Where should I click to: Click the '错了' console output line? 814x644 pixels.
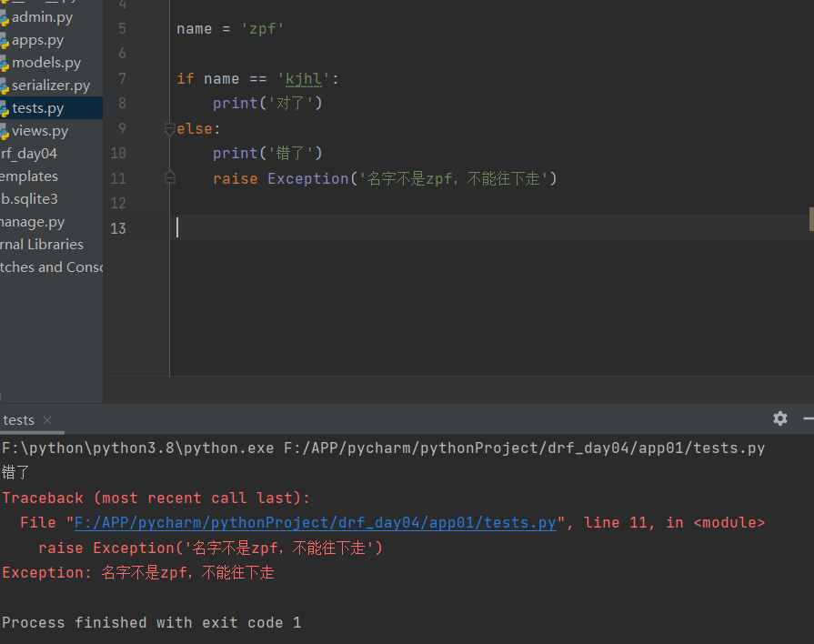coord(15,473)
